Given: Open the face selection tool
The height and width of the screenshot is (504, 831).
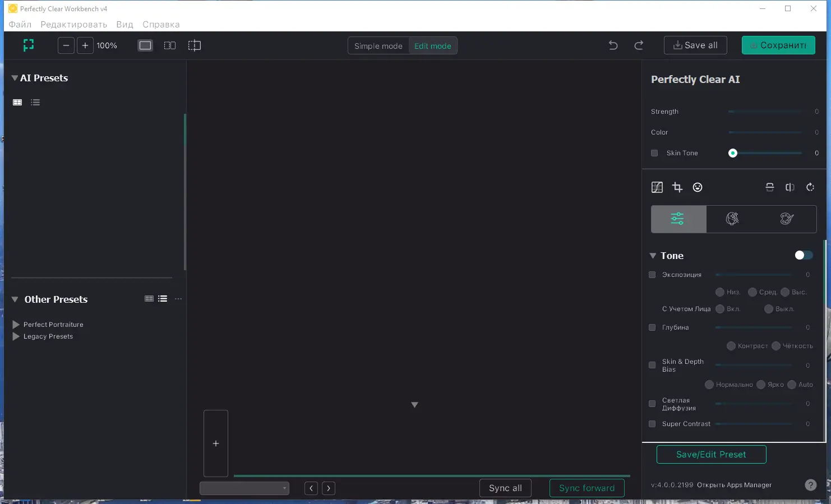Looking at the screenshot, I should point(698,187).
